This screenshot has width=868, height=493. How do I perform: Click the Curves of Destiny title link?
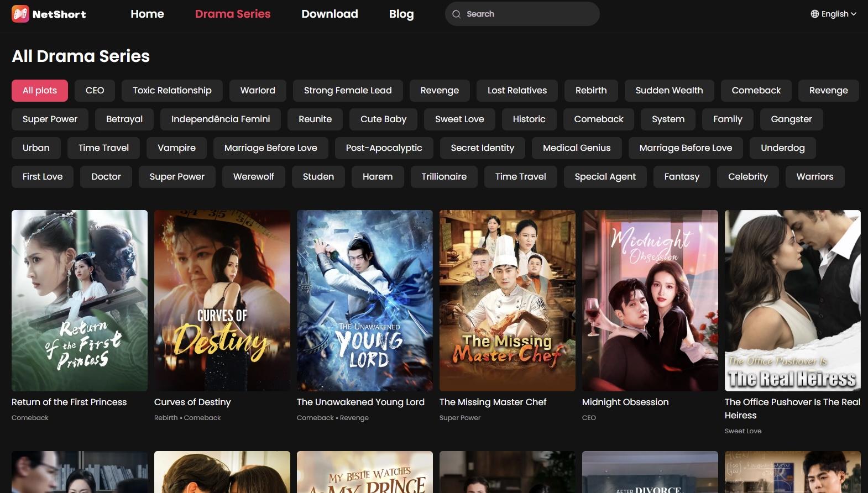click(192, 402)
